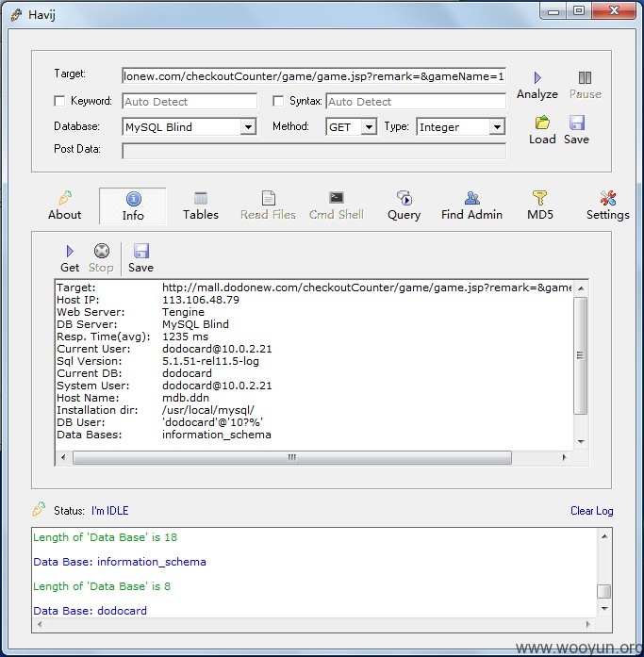The width and height of the screenshot is (644, 657).
Task: Click the Post Data input field
Action: tap(314, 151)
